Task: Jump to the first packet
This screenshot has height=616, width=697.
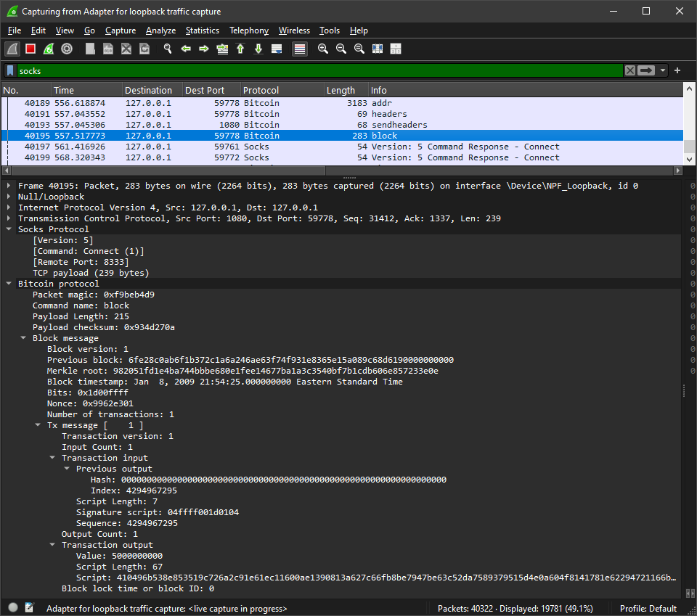Action: 240,49
